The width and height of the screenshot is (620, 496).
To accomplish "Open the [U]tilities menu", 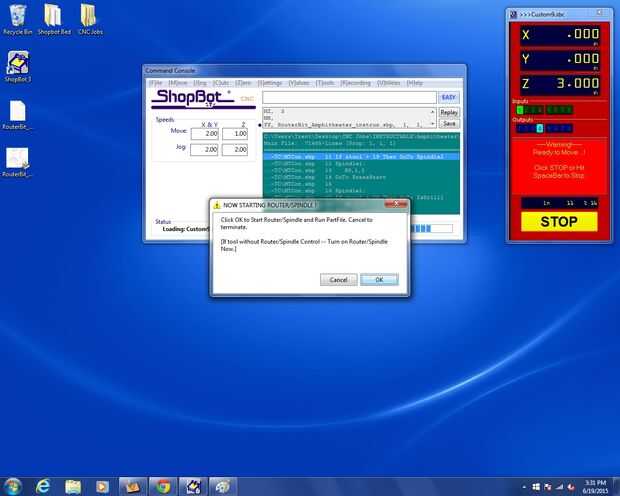I will 388,83.
